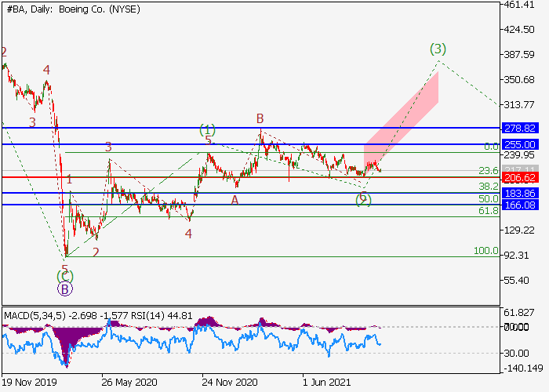Click the 424.50 price axis label
This screenshot has height=392, width=549.
click(519, 30)
